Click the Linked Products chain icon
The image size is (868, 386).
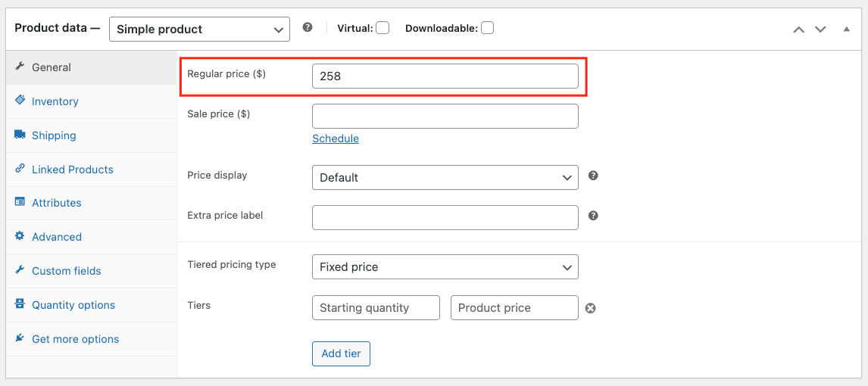coord(20,169)
